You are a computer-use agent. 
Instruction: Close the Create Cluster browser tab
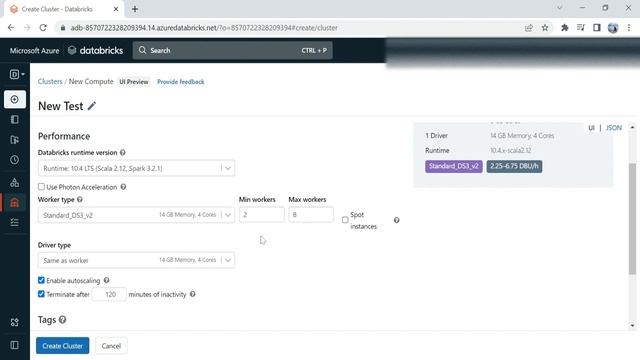pyautogui.click(x=116, y=9)
